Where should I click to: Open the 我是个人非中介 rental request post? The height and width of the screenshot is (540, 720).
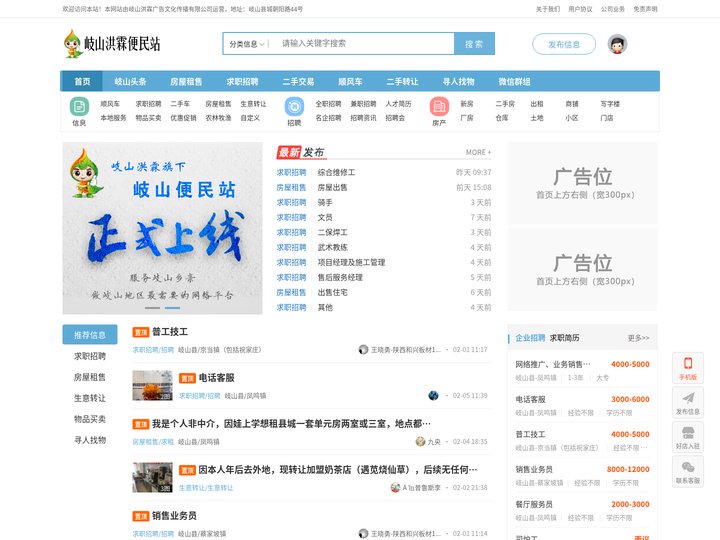pos(291,423)
